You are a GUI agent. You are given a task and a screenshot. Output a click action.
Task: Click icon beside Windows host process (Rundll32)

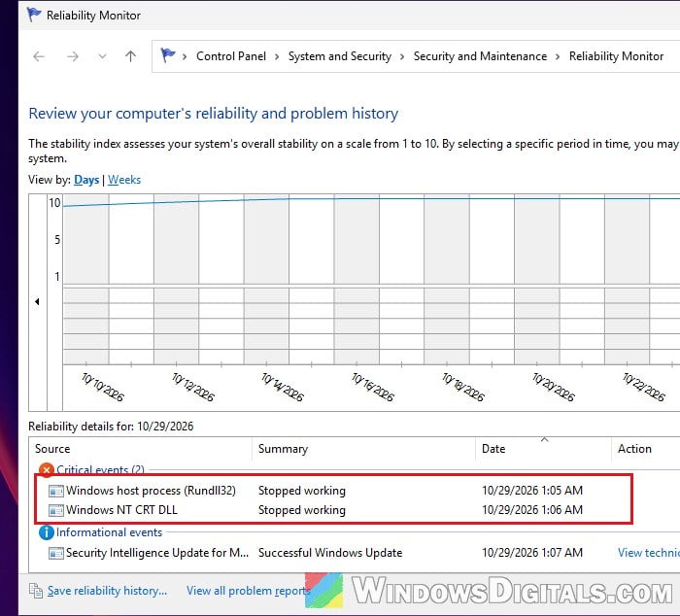tap(56, 491)
